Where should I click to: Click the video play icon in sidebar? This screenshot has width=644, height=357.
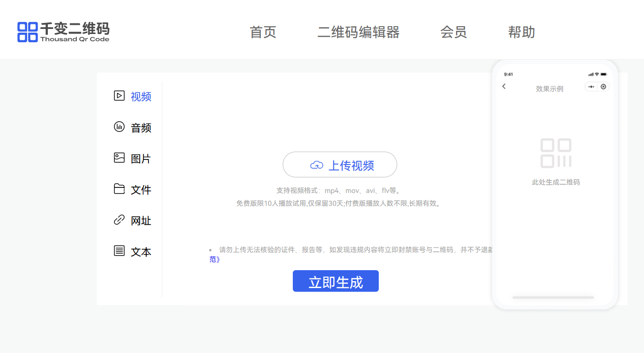119,96
